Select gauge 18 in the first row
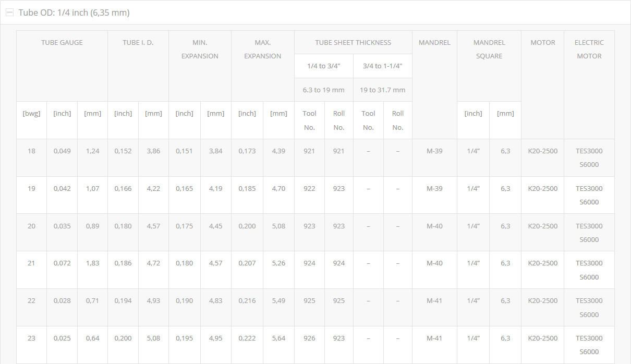The image size is (631, 364). pos(32,151)
